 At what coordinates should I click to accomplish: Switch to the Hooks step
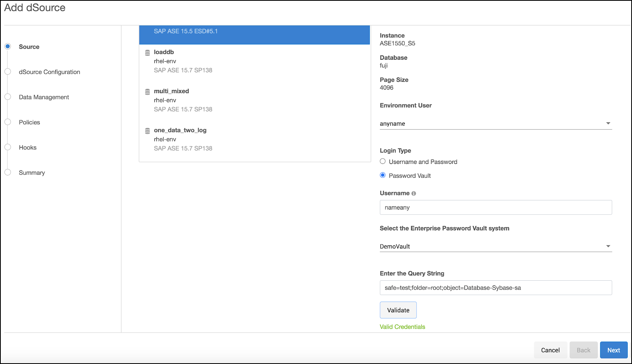28,147
